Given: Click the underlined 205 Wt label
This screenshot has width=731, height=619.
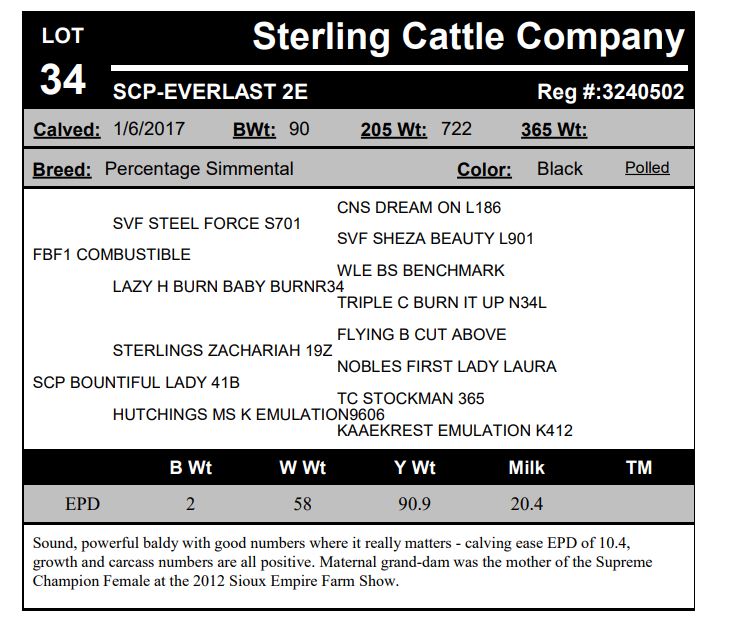Looking at the screenshot, I should pos(394,130).
